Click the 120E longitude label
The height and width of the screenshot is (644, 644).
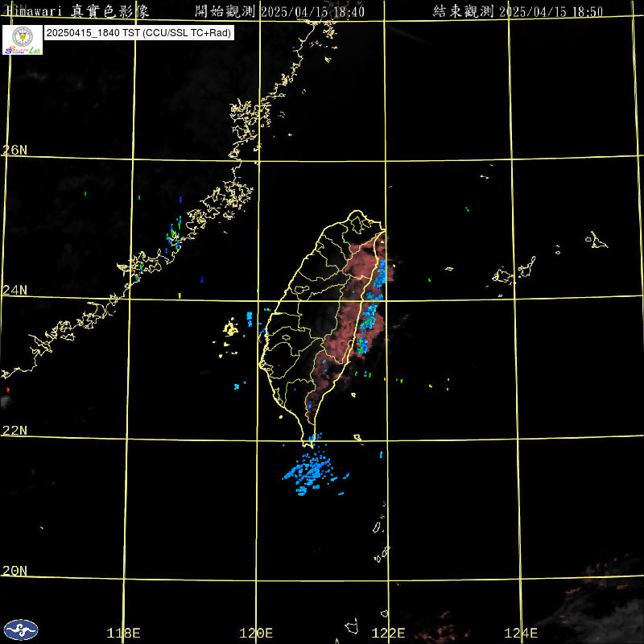pyautogui.click(x=257, y=633)
